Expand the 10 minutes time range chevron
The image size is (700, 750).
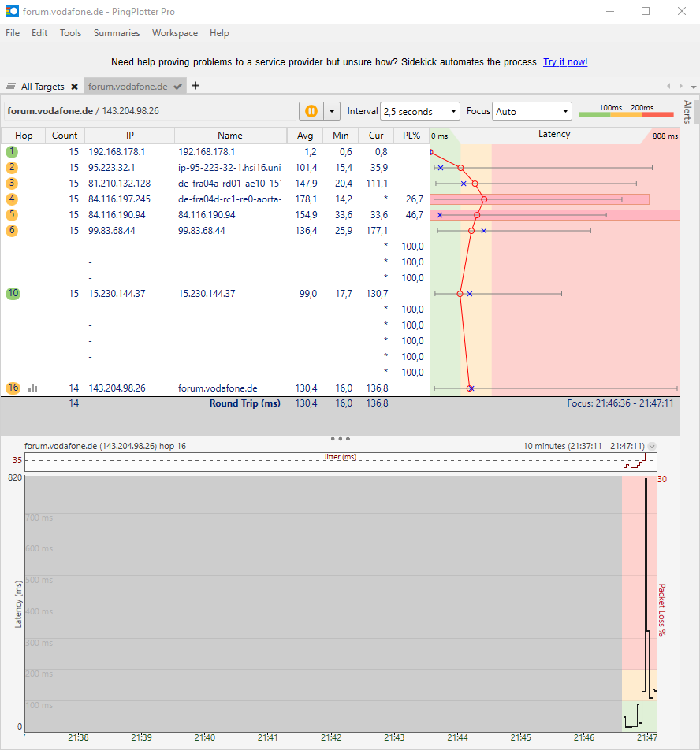pyautogui.click(x=651, y=445)
